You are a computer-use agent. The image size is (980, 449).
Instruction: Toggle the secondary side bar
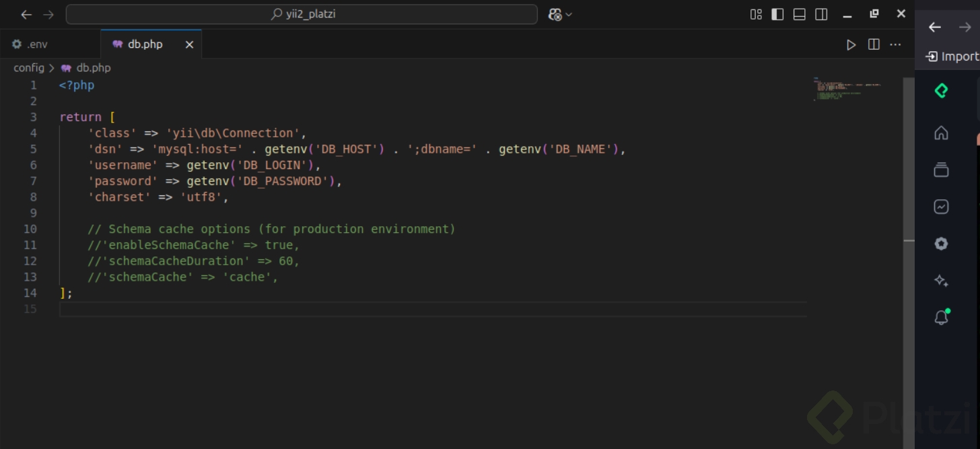click(x=821, y=14)
